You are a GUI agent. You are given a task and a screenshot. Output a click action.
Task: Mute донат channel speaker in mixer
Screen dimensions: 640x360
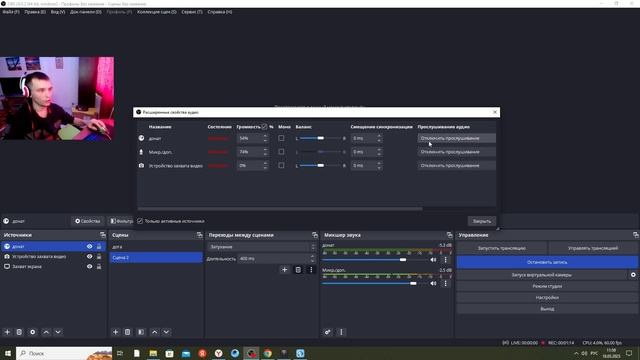pos(433,260)
